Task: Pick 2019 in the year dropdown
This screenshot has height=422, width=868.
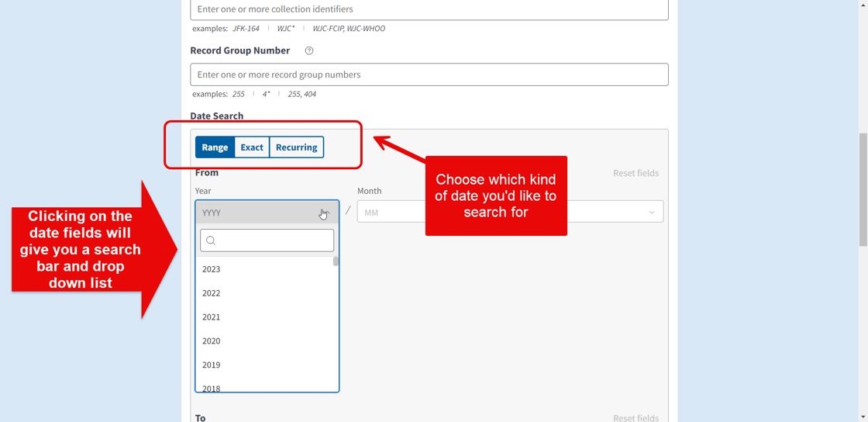Action: [212, 365]
